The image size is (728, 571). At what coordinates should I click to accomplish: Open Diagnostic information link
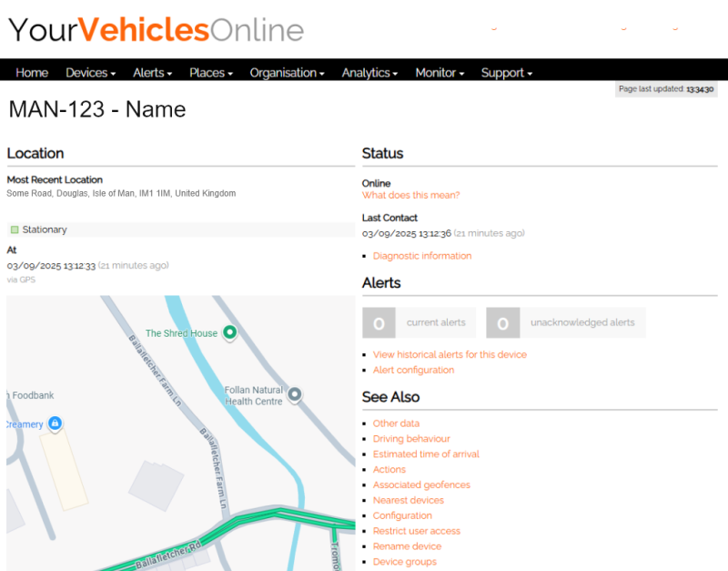pos(422,256)
